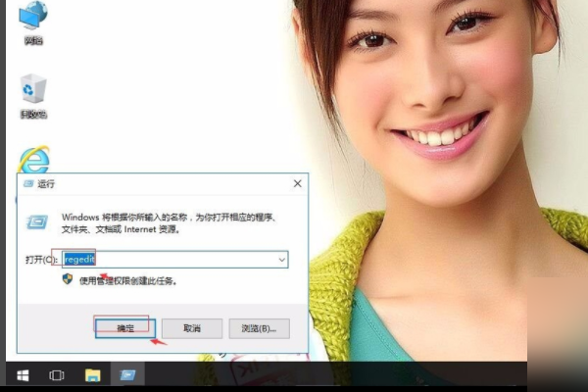The width and height of the screenshot is (588, 392).
Task: Open Task View on the taskbar
Action: click(57, 374)
